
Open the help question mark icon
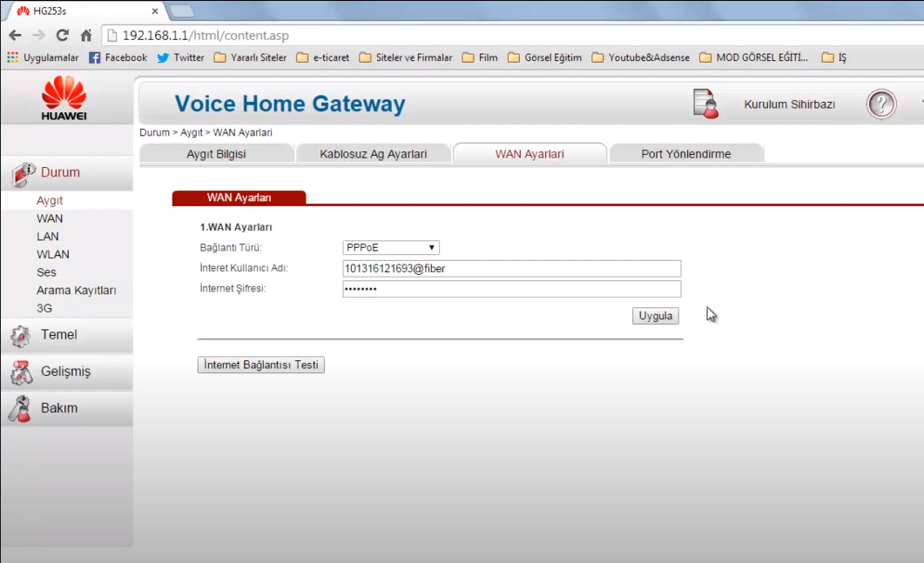pos(881,104)
